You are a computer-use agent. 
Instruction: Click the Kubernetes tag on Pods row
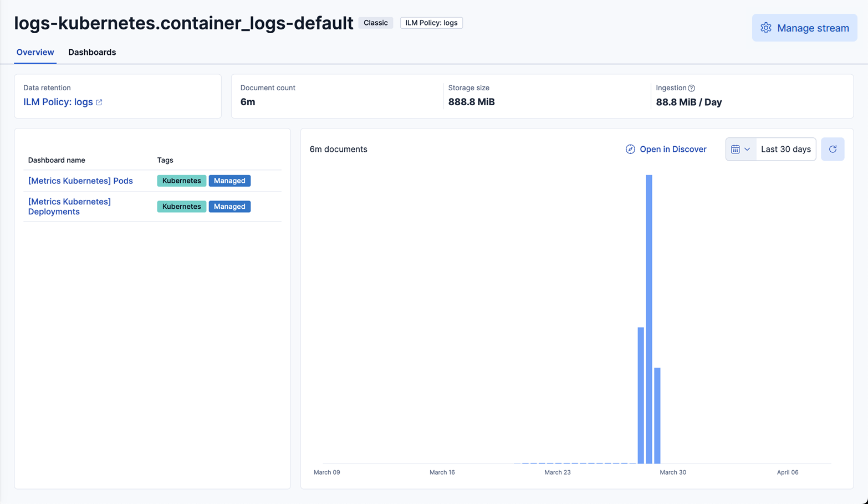click(x=181, y=181)
